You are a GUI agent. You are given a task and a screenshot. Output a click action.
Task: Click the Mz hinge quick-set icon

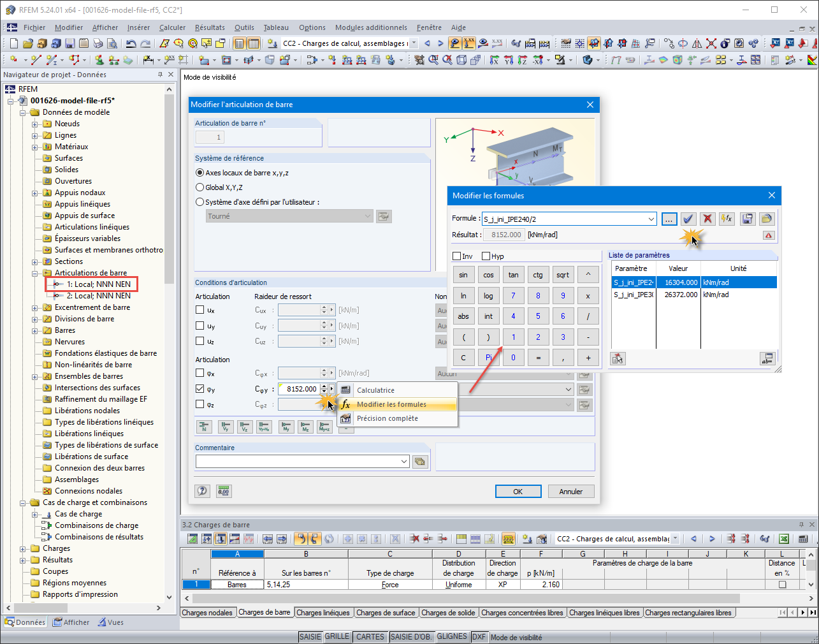305,427
